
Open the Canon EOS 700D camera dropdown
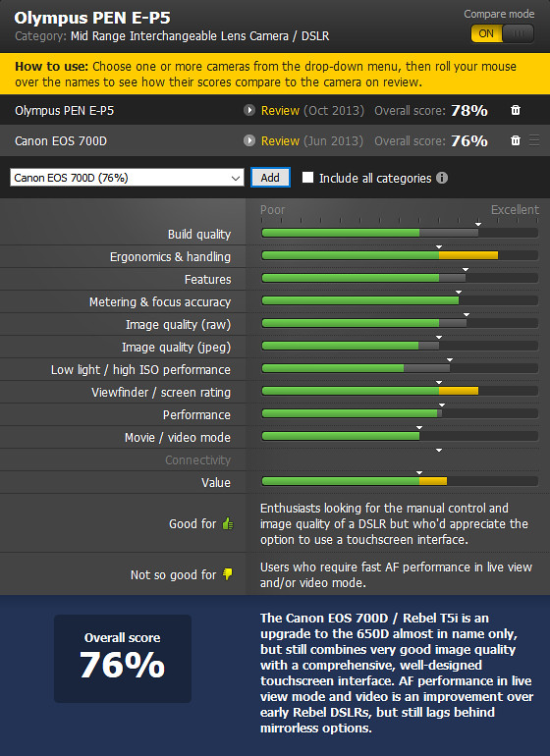[x=127, y=178]
